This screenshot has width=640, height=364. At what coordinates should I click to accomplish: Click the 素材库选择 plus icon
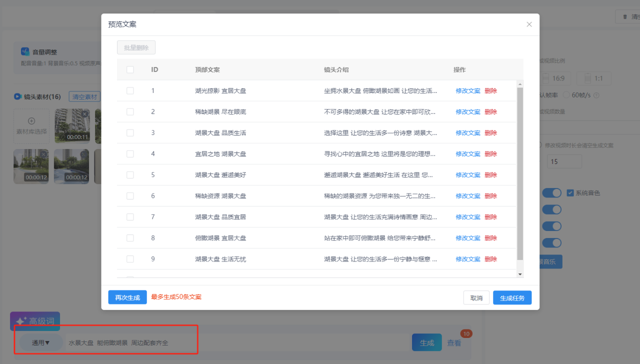pyautogui.click(x=31, y=121)
